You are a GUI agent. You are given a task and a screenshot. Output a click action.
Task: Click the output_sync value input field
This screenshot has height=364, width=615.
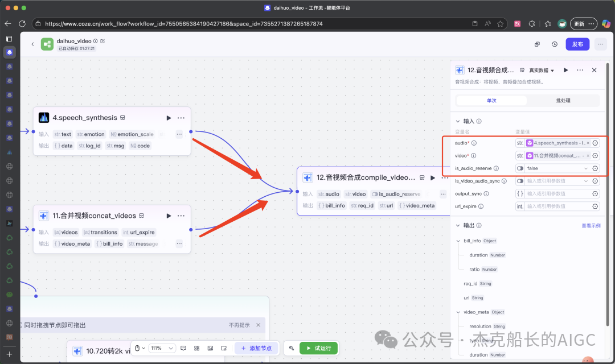tap(557, 193)
